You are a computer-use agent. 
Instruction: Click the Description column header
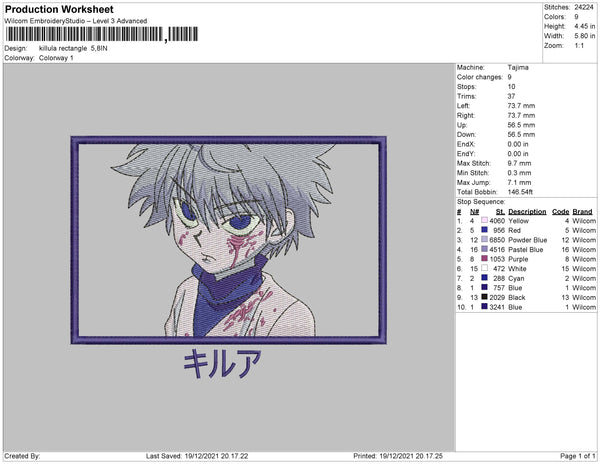click(527, 212)
